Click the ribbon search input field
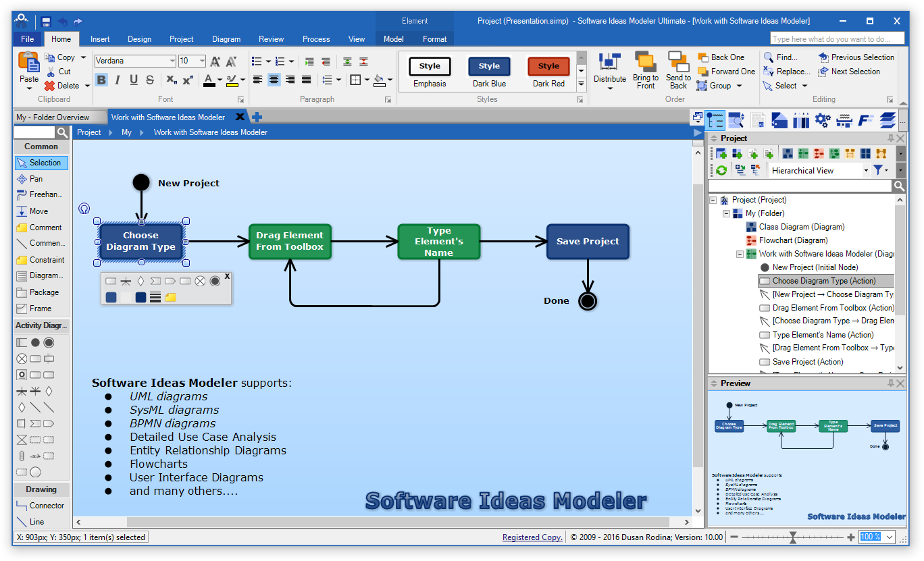Screen dimensions: 924x561 coord(838,39)
